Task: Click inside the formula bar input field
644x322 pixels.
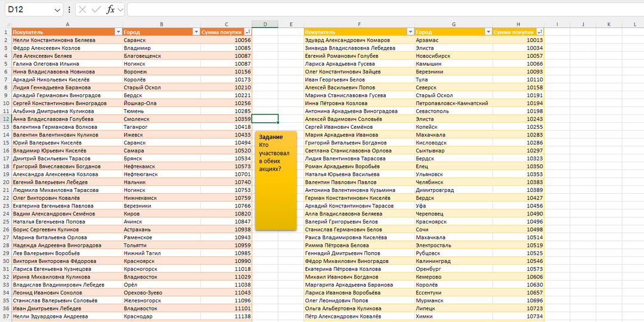Action: [385, 10]
